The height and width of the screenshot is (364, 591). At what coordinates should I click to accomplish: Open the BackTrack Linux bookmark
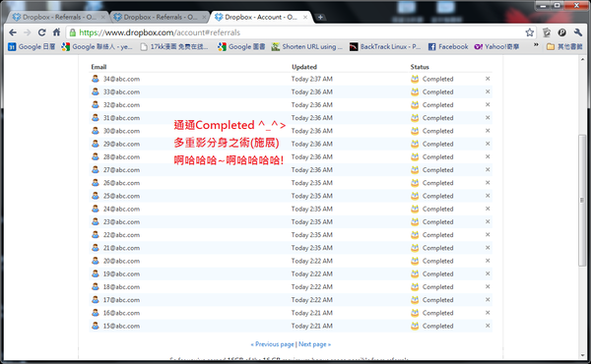[385, 46]
